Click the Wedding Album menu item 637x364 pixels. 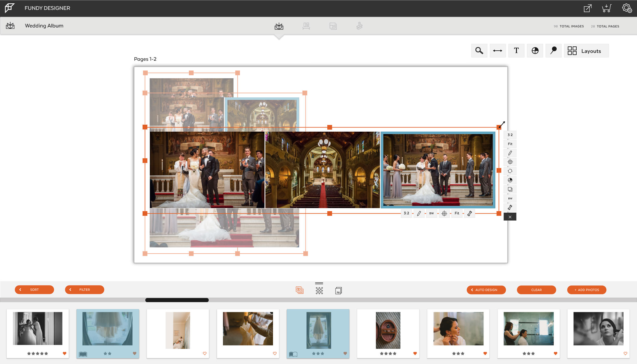[x=44, y=26]
